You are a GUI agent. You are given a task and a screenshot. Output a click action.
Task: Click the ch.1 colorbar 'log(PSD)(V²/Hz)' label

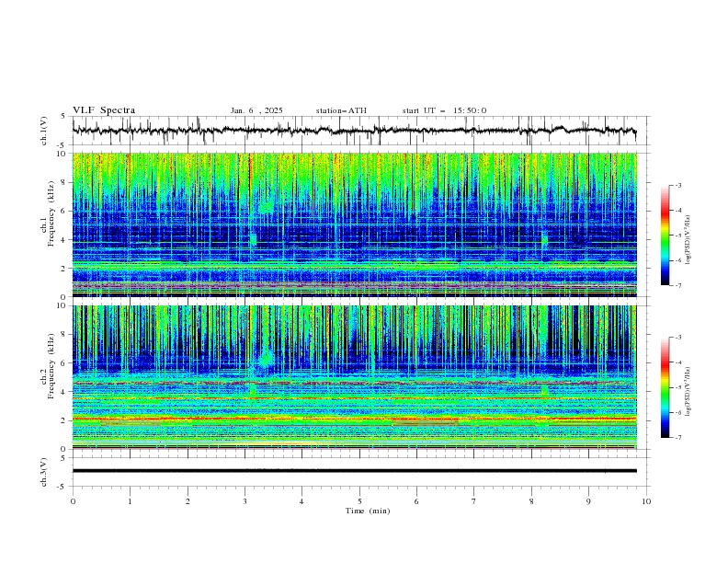click(x=688, y=240)
